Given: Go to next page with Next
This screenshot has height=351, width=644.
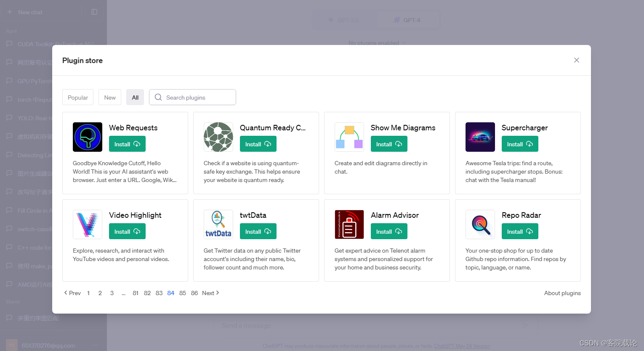Looking at the screenshot, I should [210, 293].
